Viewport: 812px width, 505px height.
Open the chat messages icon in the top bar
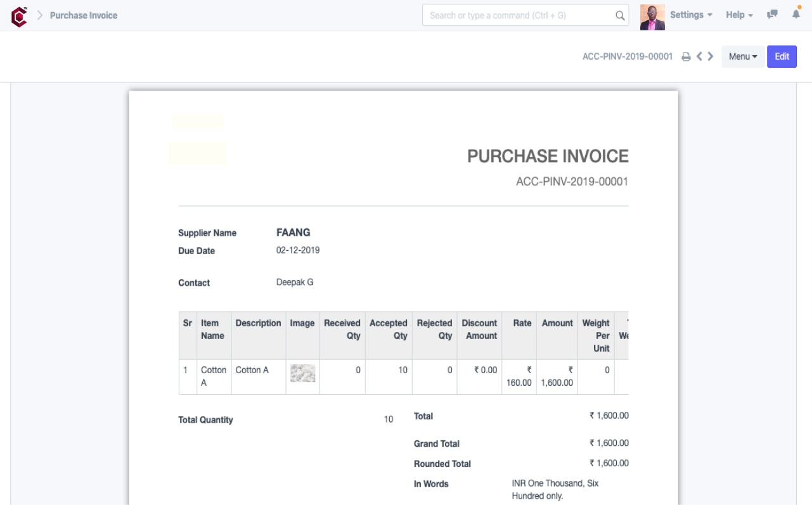click(x=772, y=15)
